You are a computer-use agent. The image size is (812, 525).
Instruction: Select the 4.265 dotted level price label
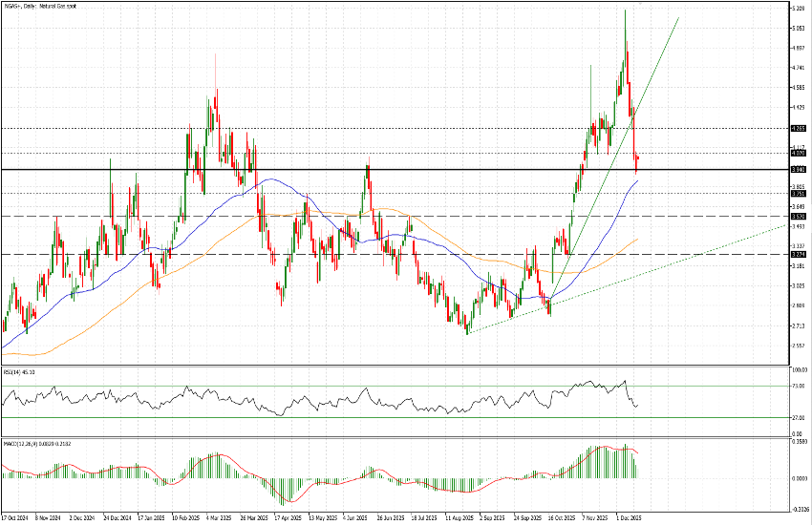pos(799,128)
